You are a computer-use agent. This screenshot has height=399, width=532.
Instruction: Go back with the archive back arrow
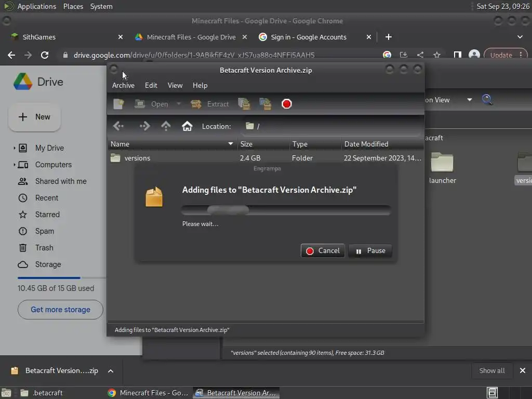click(118, 126)
